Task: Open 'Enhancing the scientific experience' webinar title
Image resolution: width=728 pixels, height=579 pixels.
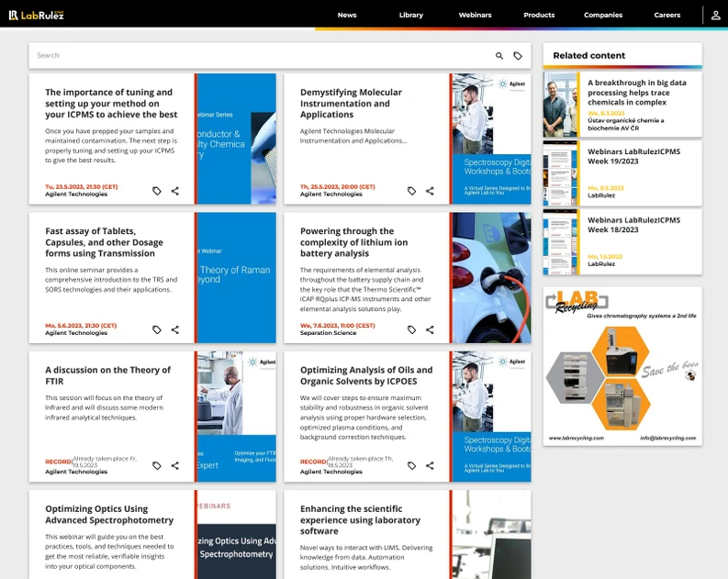Action: click(360, 520)
